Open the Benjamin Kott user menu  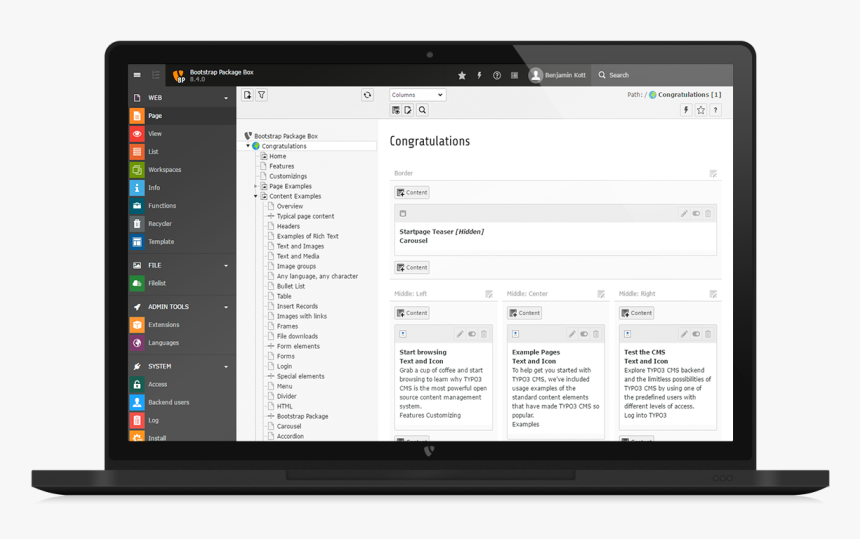coord(557,75)
